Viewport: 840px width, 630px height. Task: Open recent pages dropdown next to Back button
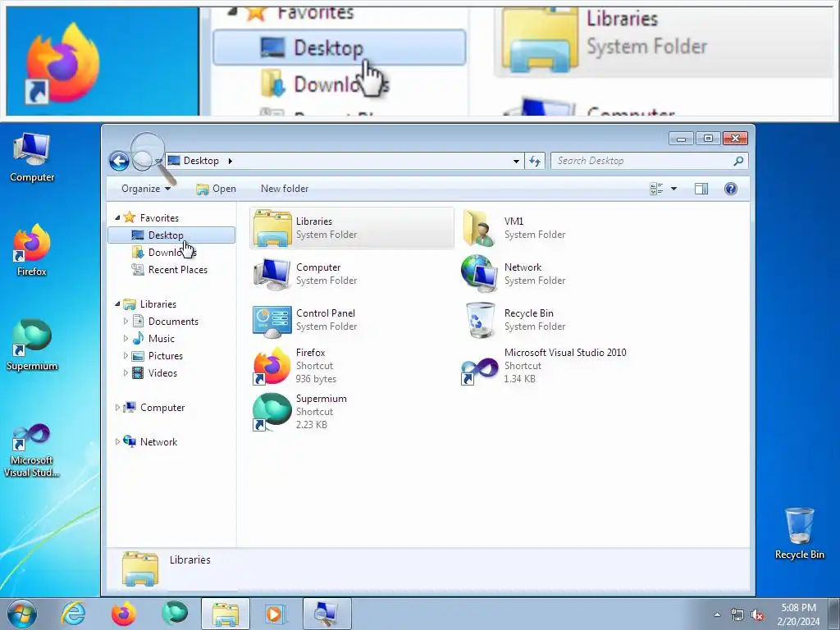tap(158, 161)
